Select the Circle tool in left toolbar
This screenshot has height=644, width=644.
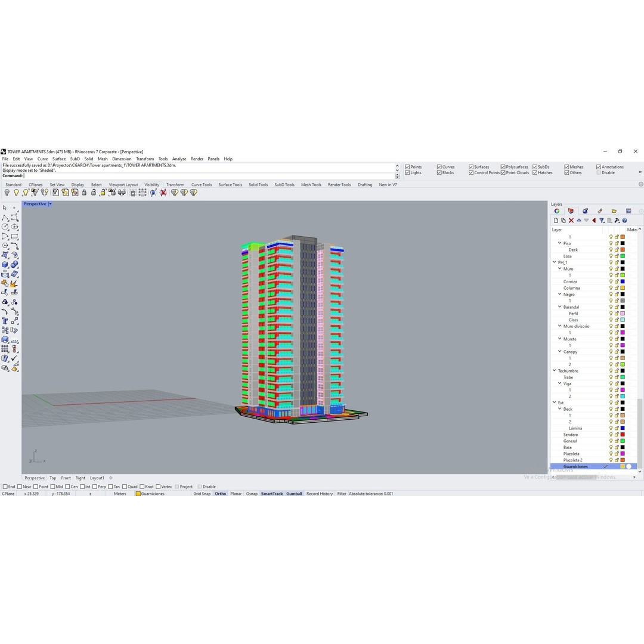click(5, 227)
